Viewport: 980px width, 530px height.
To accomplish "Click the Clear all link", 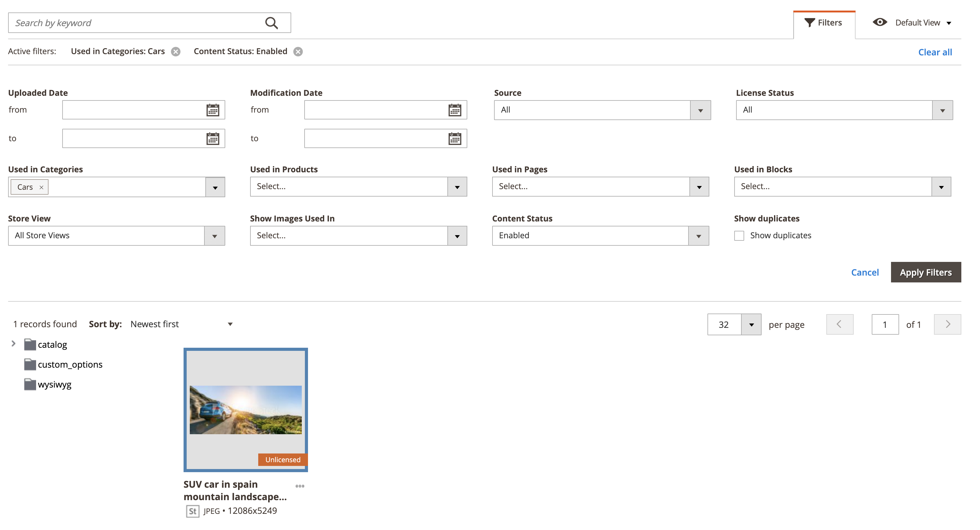I will (x=935, y=52).
